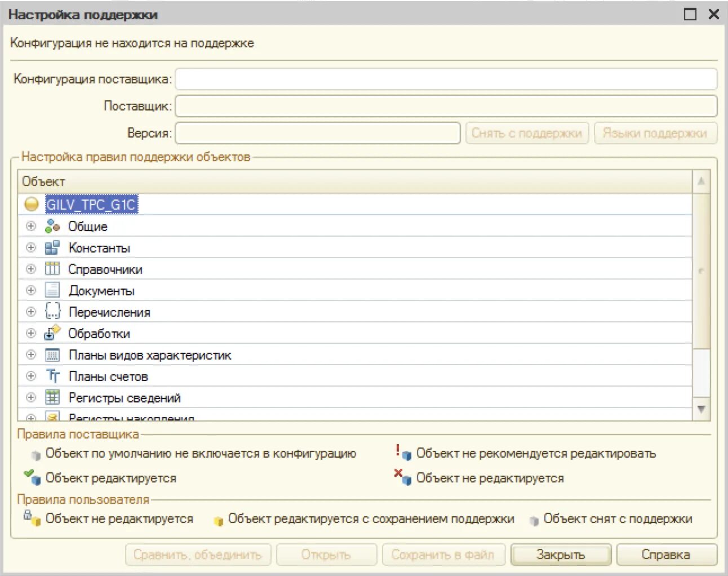Close the Настройка поддержки window
728x576 pixels.
point(713,14)
